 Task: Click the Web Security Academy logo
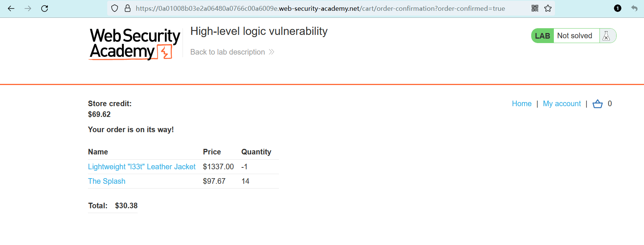pos(135,44)
